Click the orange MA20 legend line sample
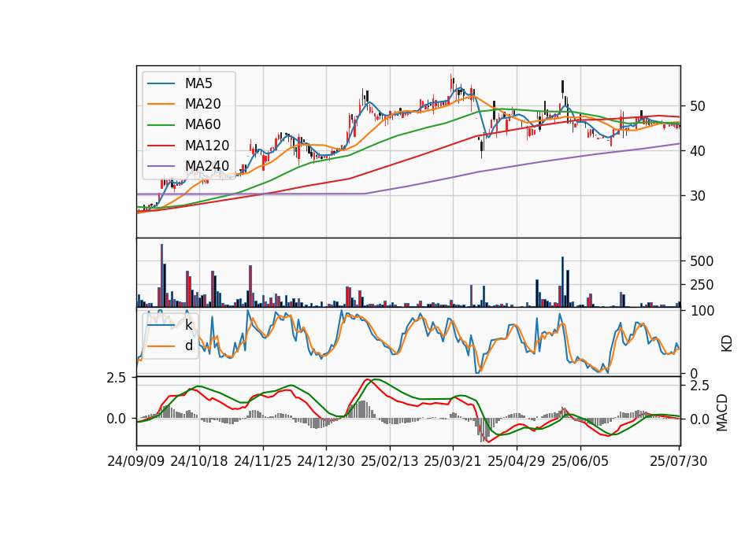 coord(161,104)
